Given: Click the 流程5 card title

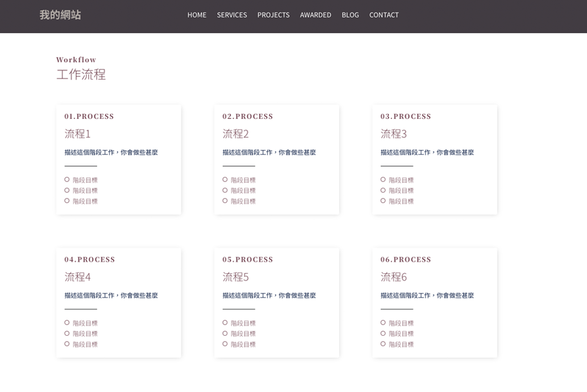Looking at the screenshot, I should [235, 277].
